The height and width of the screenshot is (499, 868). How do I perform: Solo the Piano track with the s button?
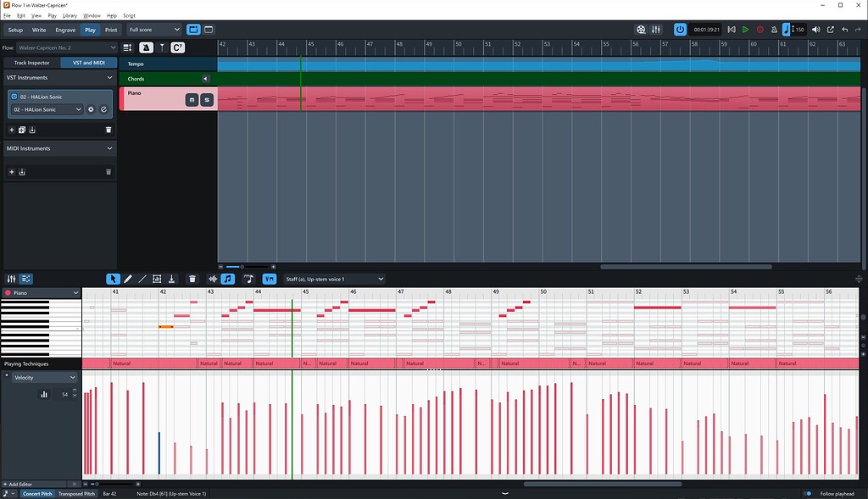pos(206,99)
